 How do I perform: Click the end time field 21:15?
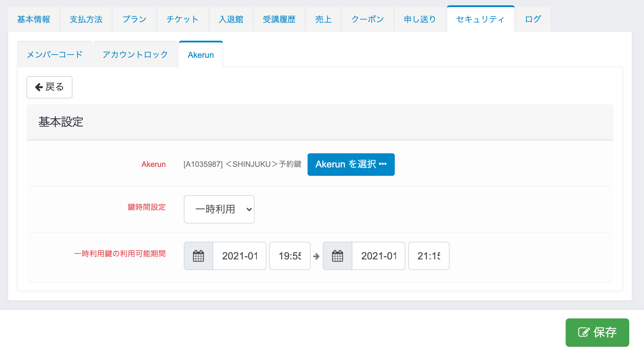[x=429, y=256]
